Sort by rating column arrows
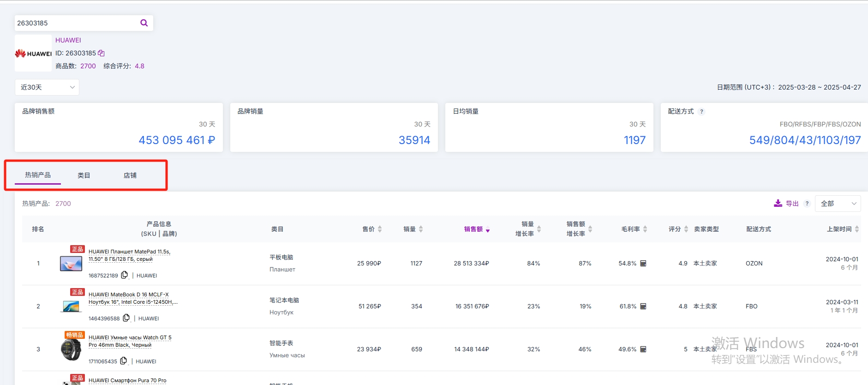868x385 pixels. [x=686, y=229]
